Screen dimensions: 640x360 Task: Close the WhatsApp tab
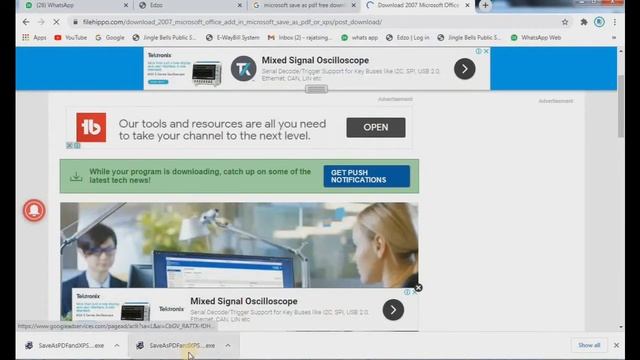coord(126,5)
